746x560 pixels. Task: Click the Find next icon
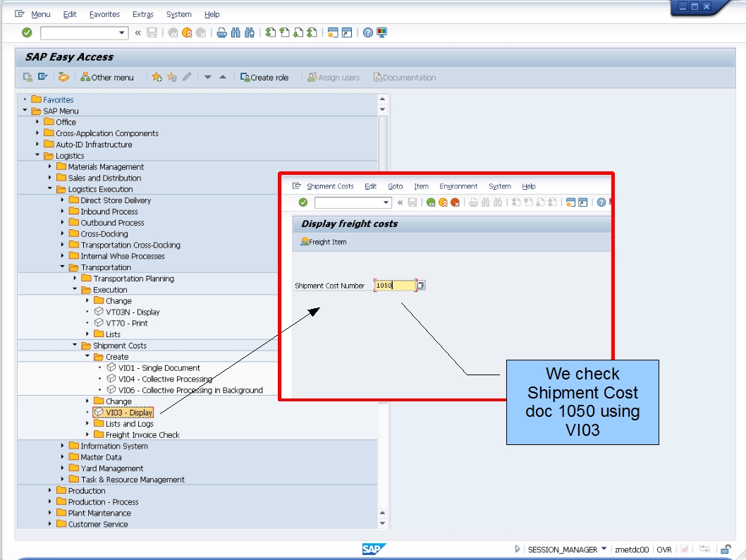coord(250,31)
